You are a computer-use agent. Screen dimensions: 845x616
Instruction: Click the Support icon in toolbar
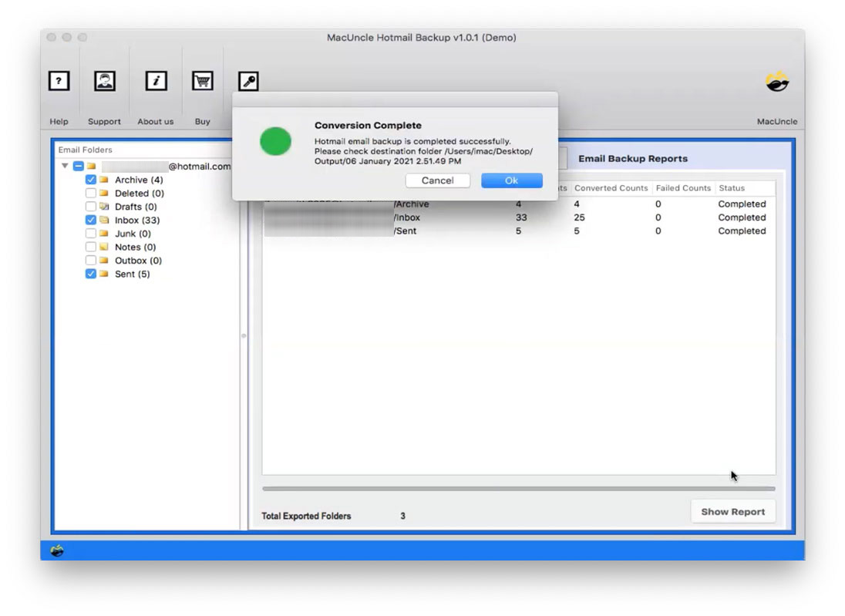point(104,80)
